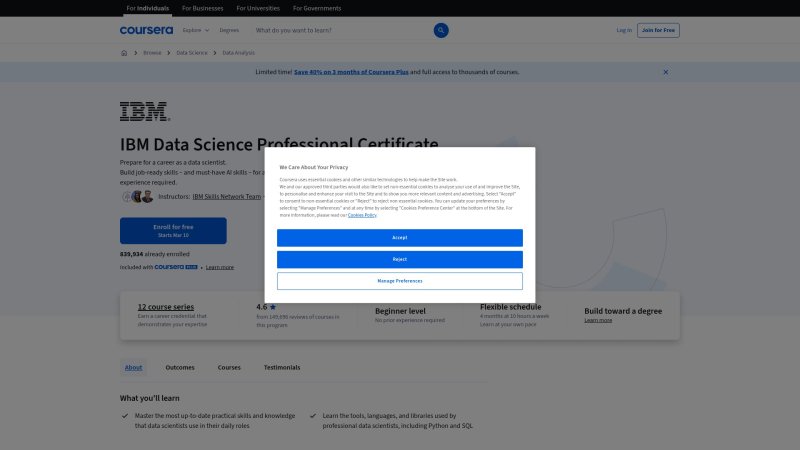Open IBM Skills Network Team instructor link
Screen dimensions: 800x450
[x=227, y=196]
